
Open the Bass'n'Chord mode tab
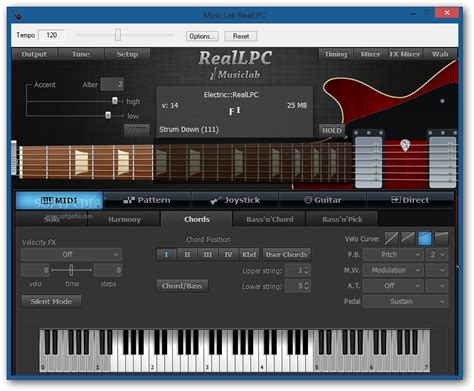270,219
